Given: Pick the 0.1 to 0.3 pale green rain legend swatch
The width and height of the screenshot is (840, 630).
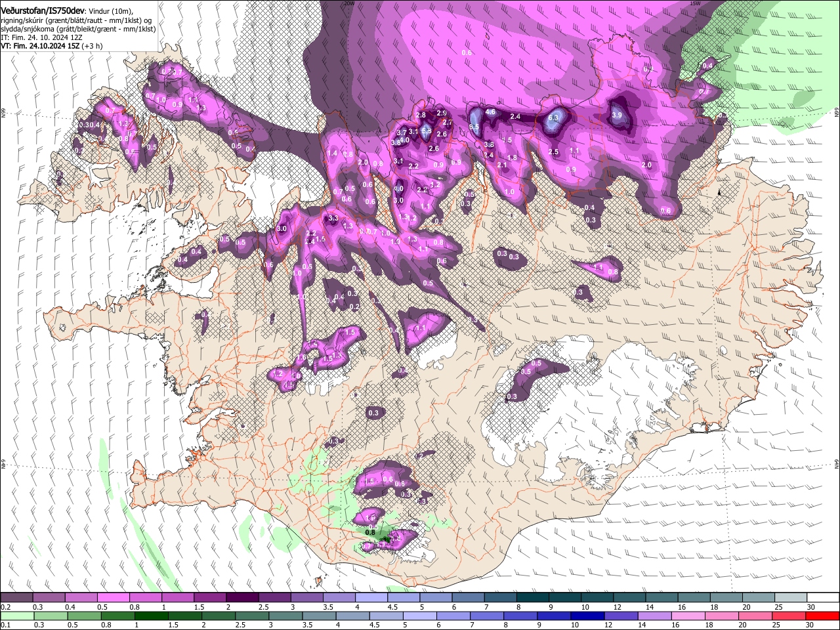Looking at the screenshot, I should tap(17, 616).
